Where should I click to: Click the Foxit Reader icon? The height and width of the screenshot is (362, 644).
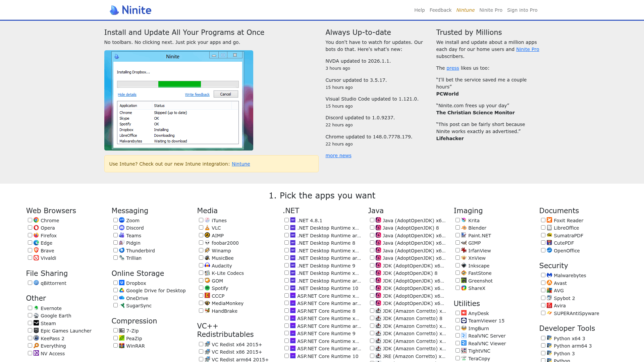click(x=549, y=220)
